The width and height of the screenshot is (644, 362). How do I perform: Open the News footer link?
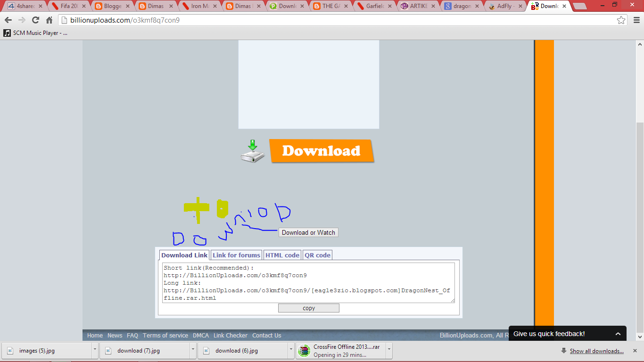pos(115,336)
